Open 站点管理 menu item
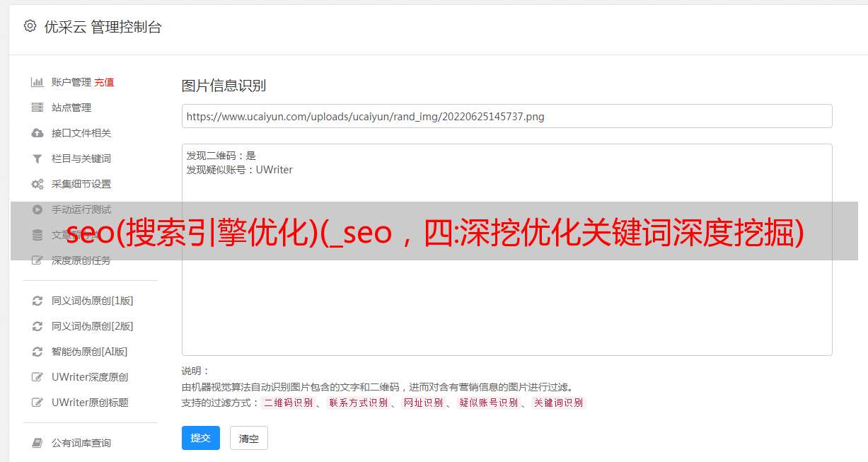 click(x=71, y=108)
